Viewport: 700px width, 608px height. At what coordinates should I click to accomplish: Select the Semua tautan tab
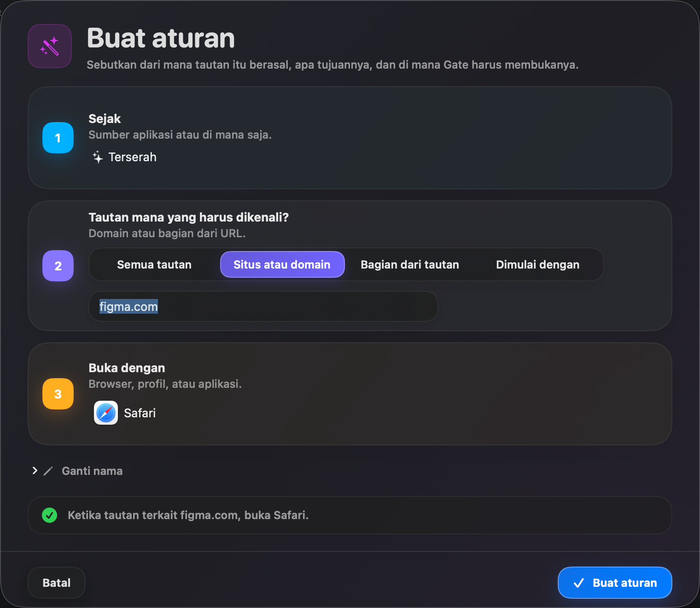[x=154, y=264]
